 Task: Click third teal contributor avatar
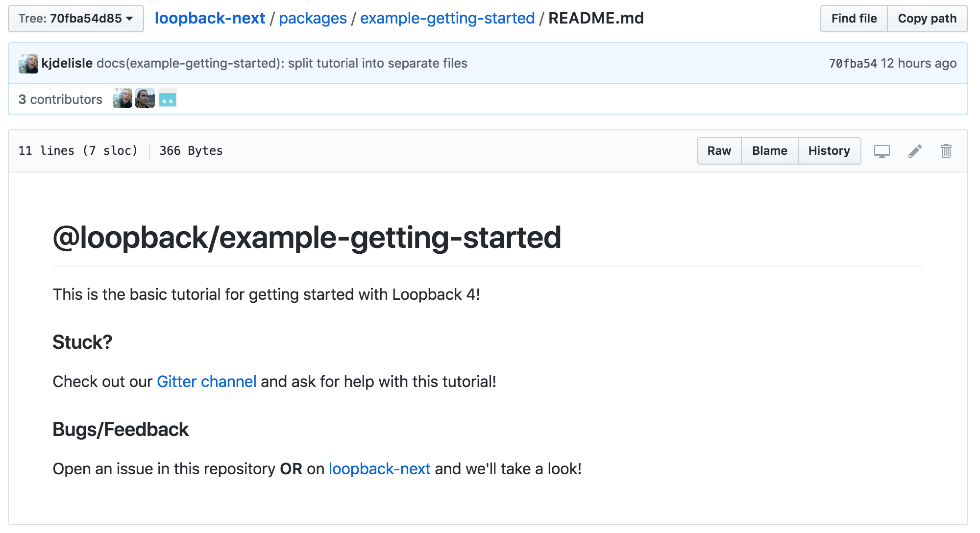point(168,98)
